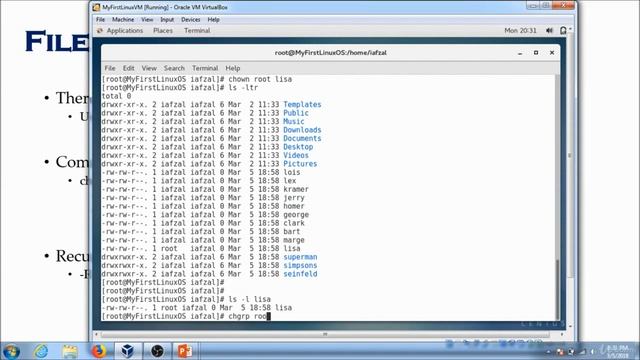640x360 pixels.
Task: Click the george file name
Action: (x=296, y=215)
